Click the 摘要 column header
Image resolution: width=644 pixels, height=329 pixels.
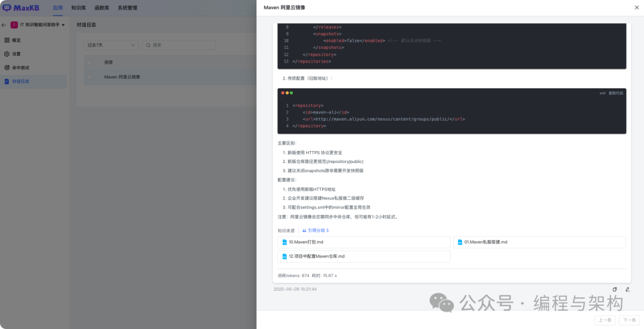[x=109, y=63]
